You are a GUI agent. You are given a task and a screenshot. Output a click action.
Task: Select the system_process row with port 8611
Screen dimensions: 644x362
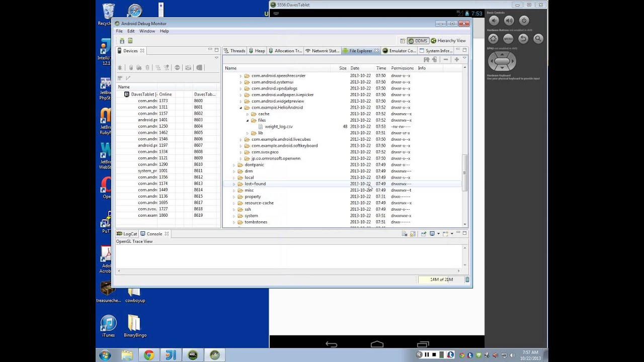click(x=168, y=171)
